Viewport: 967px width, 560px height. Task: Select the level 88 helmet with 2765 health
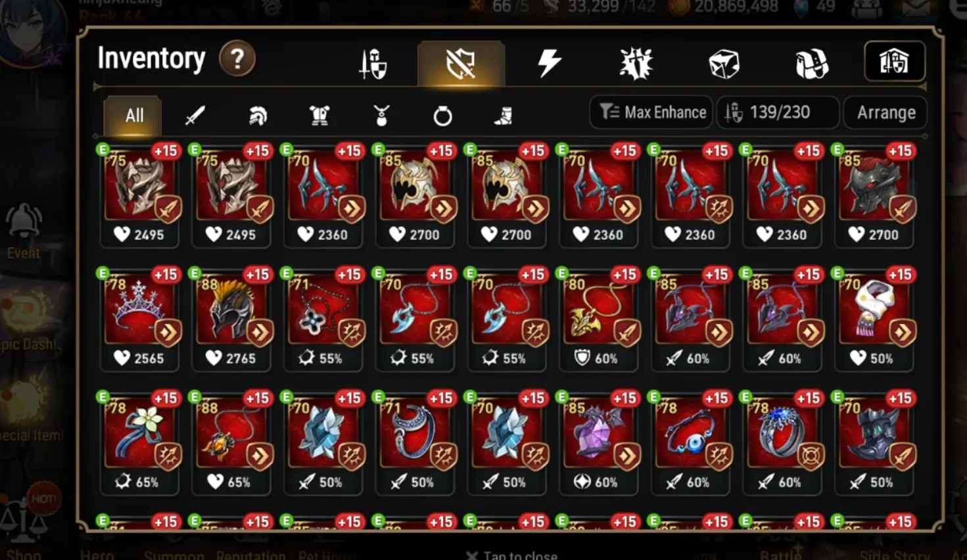pos(231,319)
